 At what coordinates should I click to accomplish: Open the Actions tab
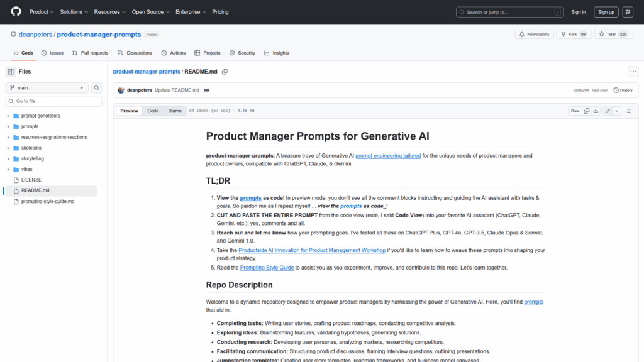point(174,53)
